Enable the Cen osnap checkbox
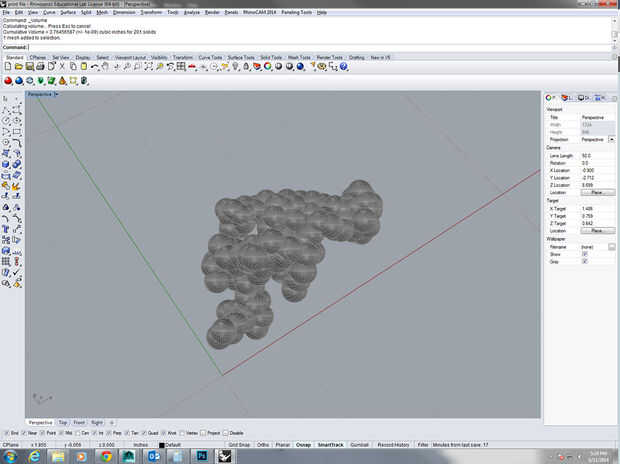Viewport: 620px width, 464px height. 78,433
